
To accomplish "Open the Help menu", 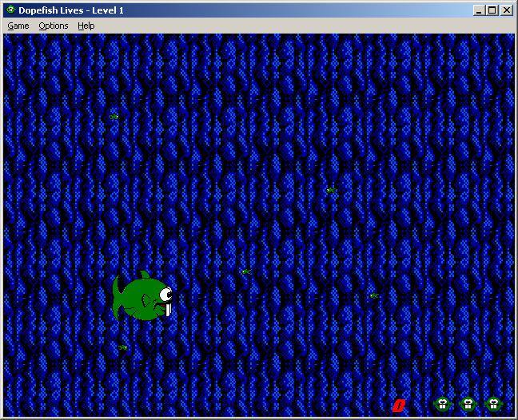I will (86, 26).
